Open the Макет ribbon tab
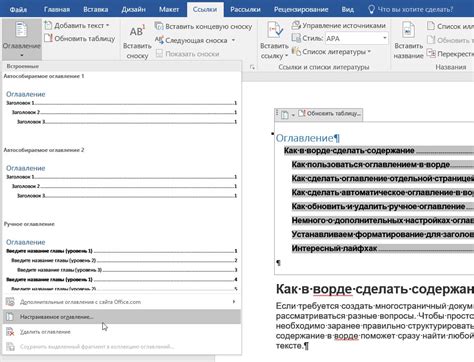The height and width of the screenshot is (362, 474). pos(169,9)
